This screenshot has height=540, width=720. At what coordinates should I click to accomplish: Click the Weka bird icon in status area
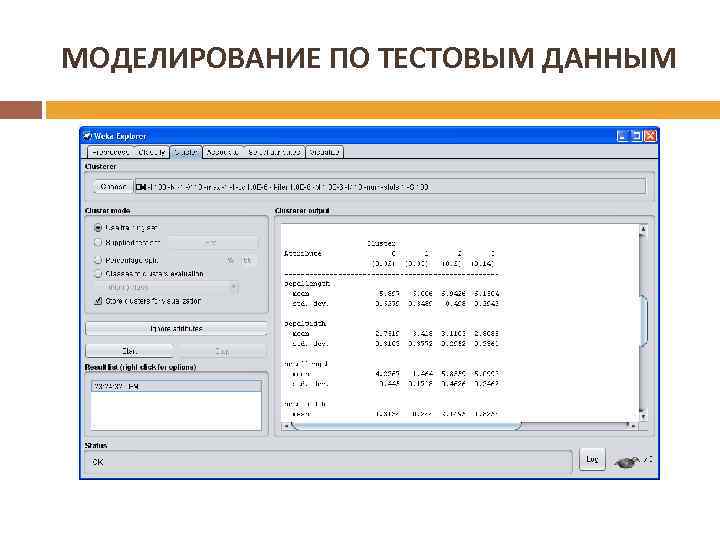[x=627, y=461]
